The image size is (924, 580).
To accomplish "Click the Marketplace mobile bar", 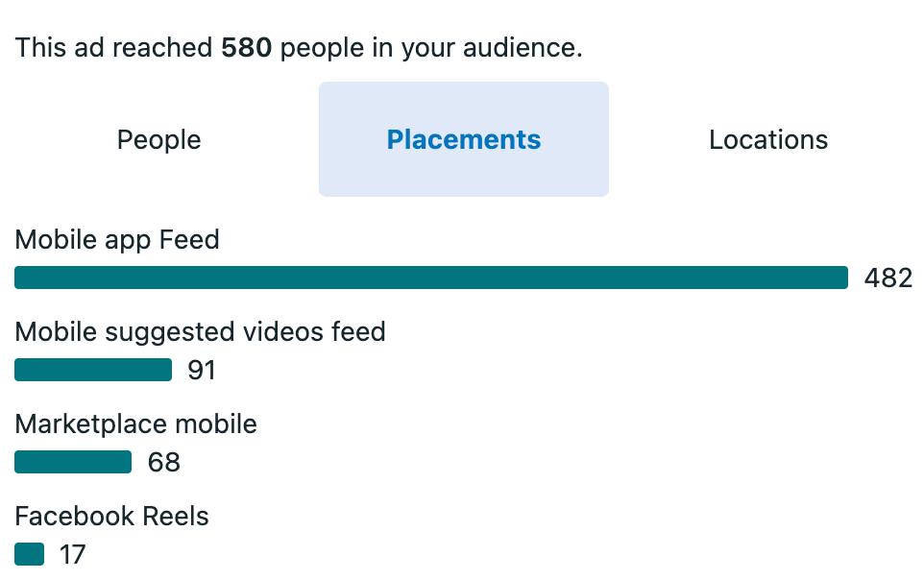I will [73, 462].
